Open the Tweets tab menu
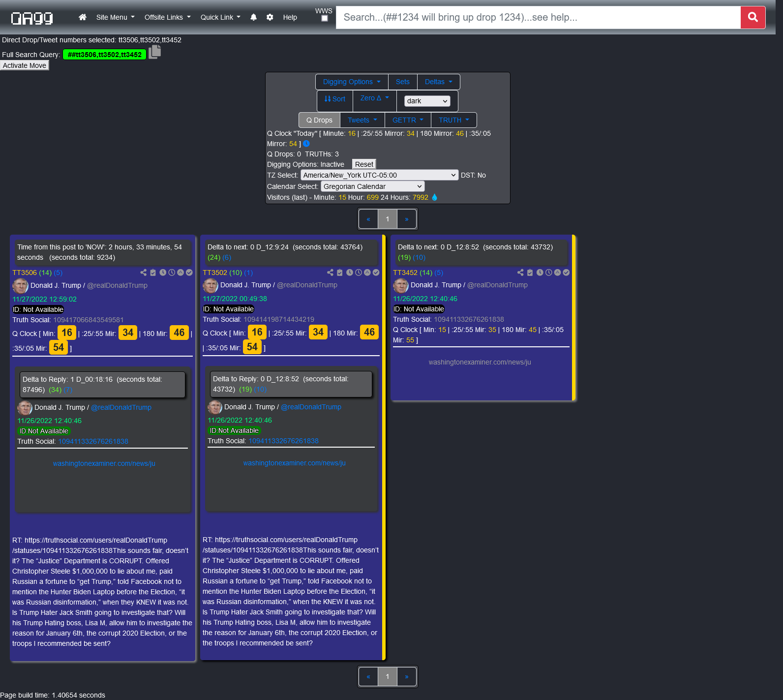783x700 pixels. click(362, 120)
